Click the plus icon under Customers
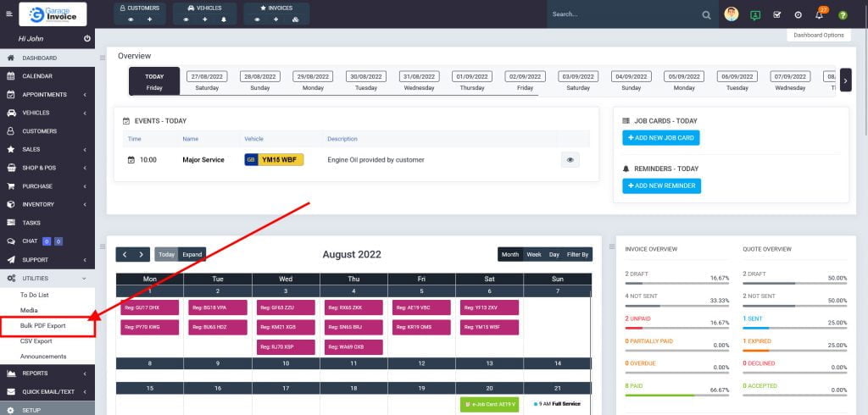 point(149,19)
